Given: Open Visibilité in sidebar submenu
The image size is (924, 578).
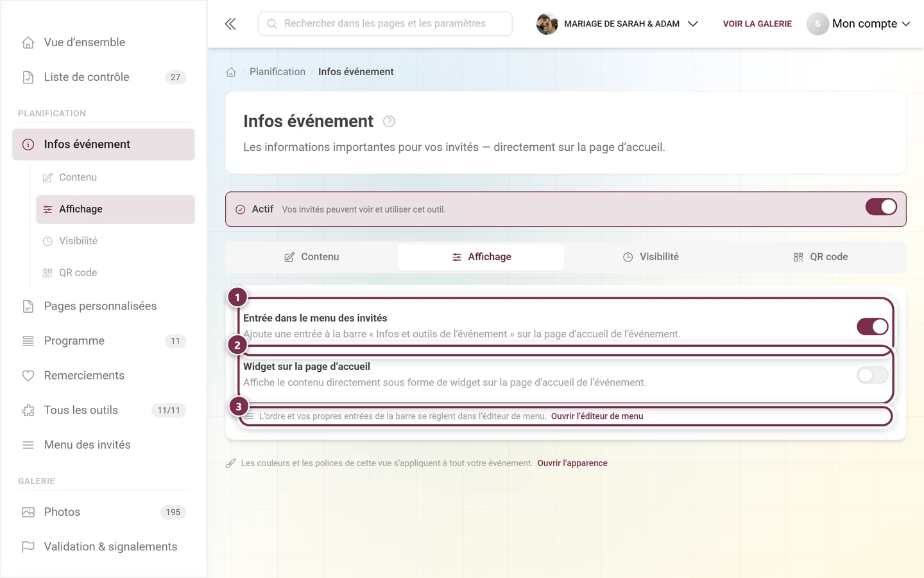Looking at the screenshot, I should point(116,241).
